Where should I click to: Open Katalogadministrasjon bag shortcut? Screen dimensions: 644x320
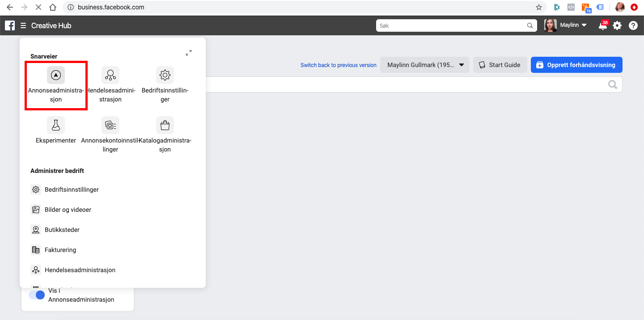(165, 125)
